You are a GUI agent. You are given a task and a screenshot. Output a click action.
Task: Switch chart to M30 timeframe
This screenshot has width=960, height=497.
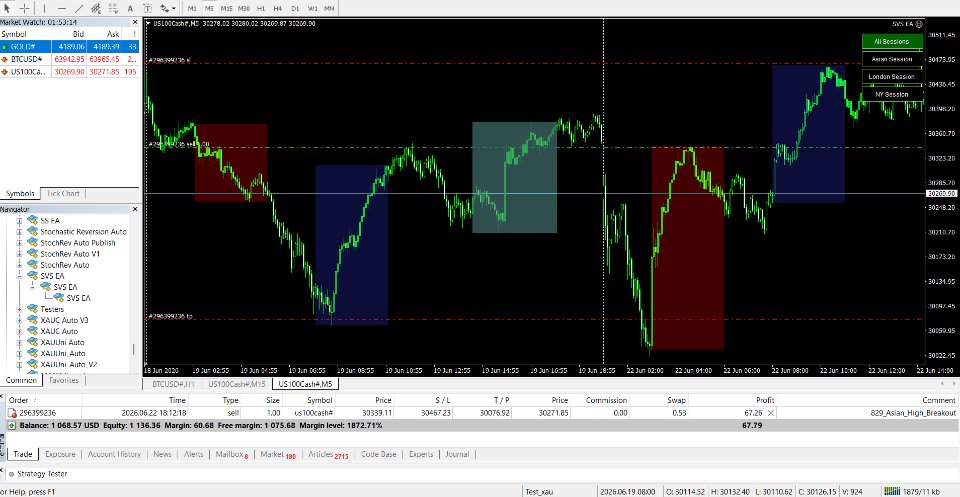pyautogui.click(x=244, y=9)
